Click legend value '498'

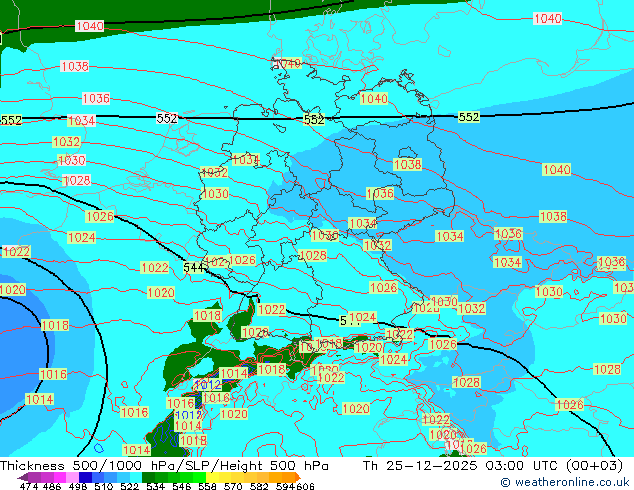coord(76,486)
